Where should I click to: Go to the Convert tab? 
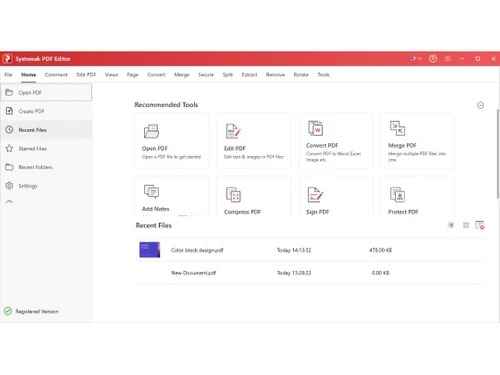[x=156, y=75]
